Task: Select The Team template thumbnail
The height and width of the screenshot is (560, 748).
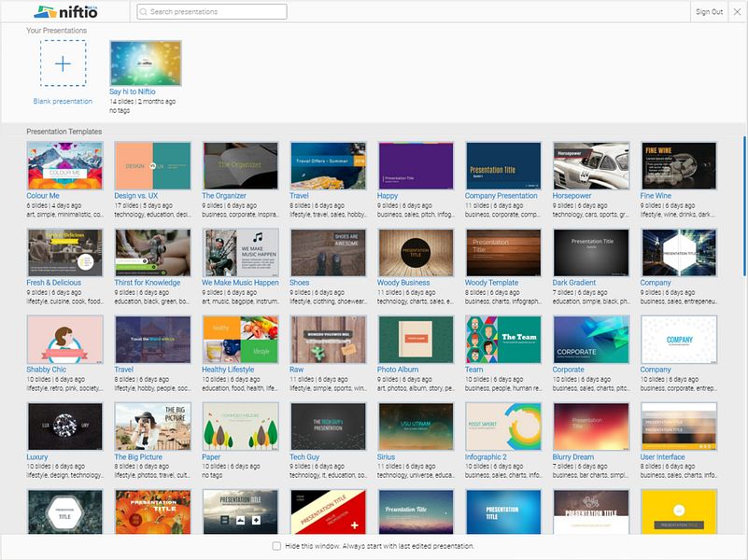Action: [503, 340]
